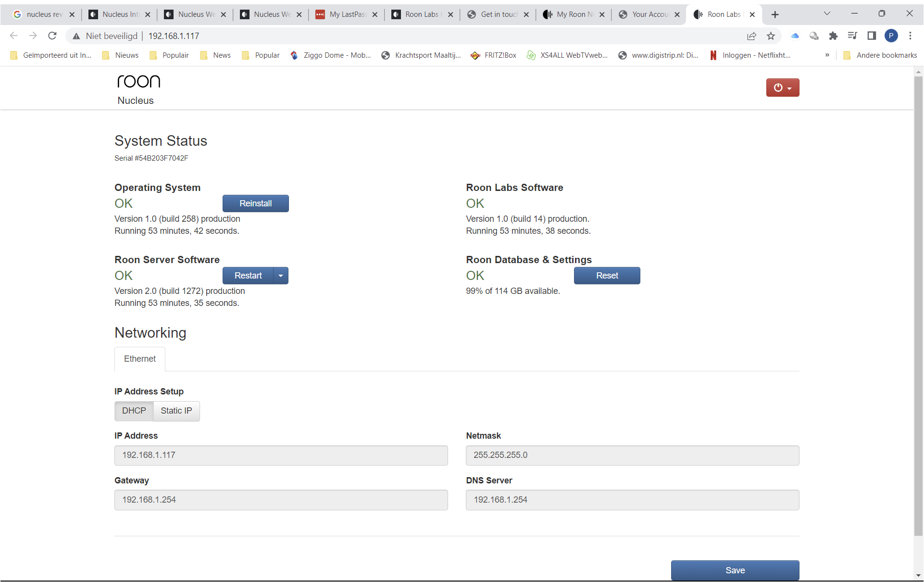Click the address bar URL

coord(174,36)
